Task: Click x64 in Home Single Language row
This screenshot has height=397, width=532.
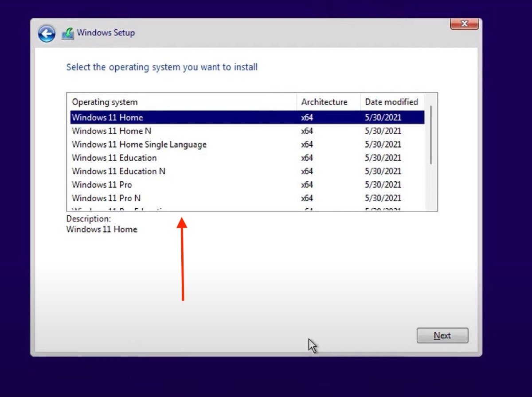Action: click(x=307, y=144)
